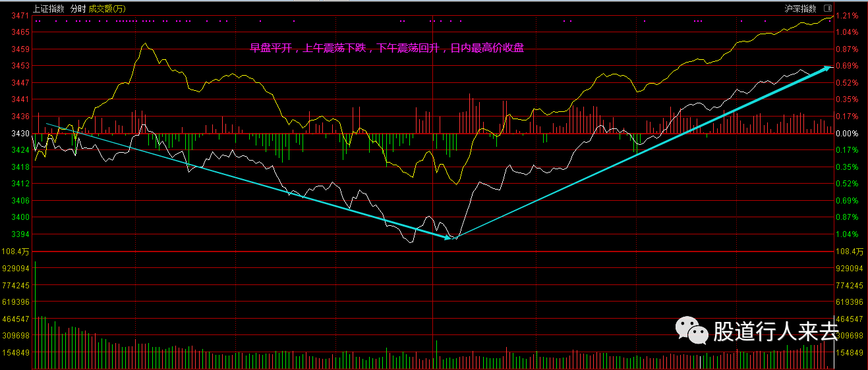Click the magenta annotation text on the chart
Image resolution: width=868 pixels, height=370 pixels.
click(387, 48)
